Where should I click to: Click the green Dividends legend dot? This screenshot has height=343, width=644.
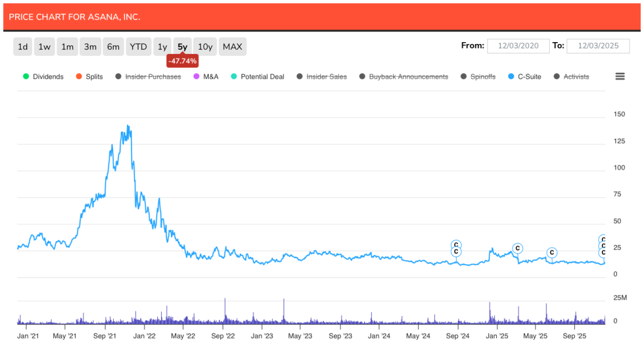tap(26, 76)
